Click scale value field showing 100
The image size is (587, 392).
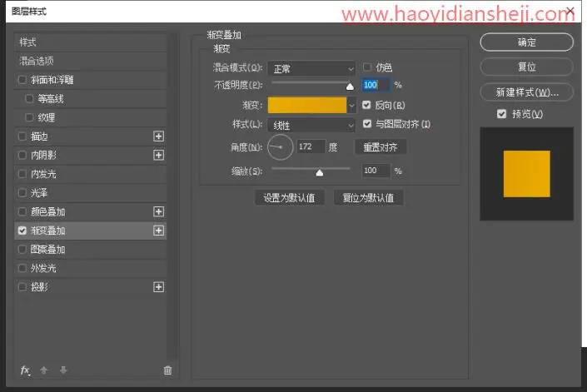pos(376,171)
